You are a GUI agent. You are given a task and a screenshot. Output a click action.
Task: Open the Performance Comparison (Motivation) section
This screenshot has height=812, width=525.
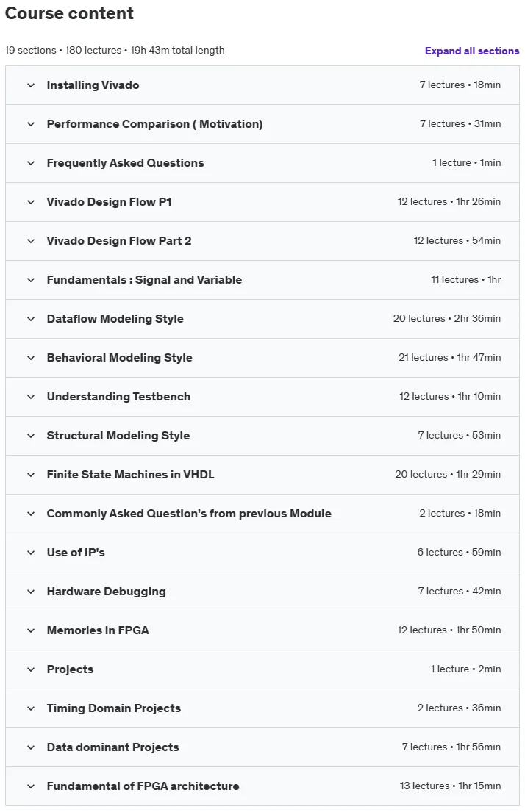point(262,124)
